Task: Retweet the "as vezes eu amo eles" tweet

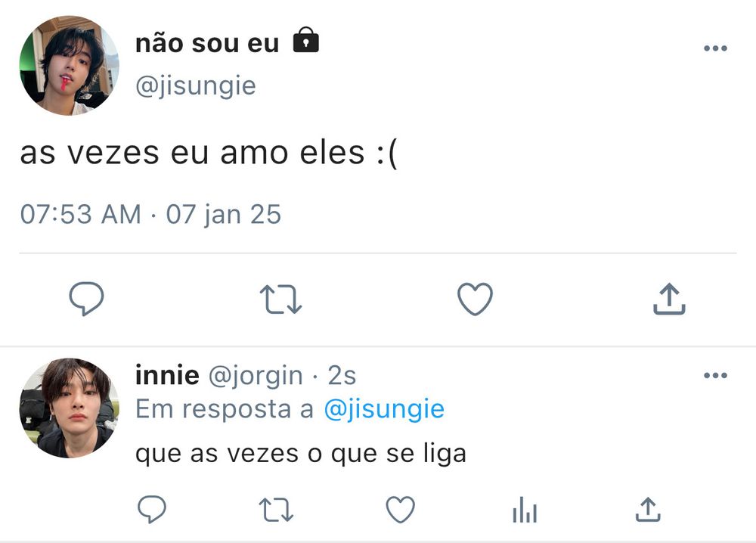Action: [x=280, y=299]
